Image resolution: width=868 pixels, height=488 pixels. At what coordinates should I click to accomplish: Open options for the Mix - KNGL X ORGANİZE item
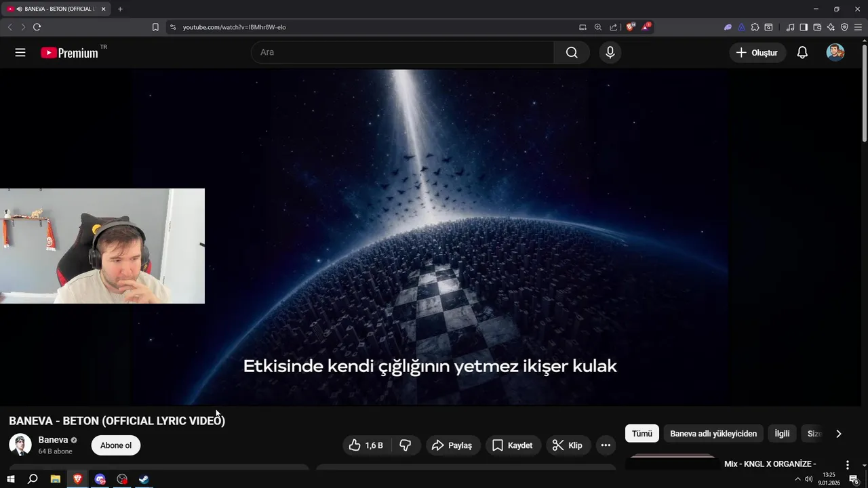(x=847, y=465)
